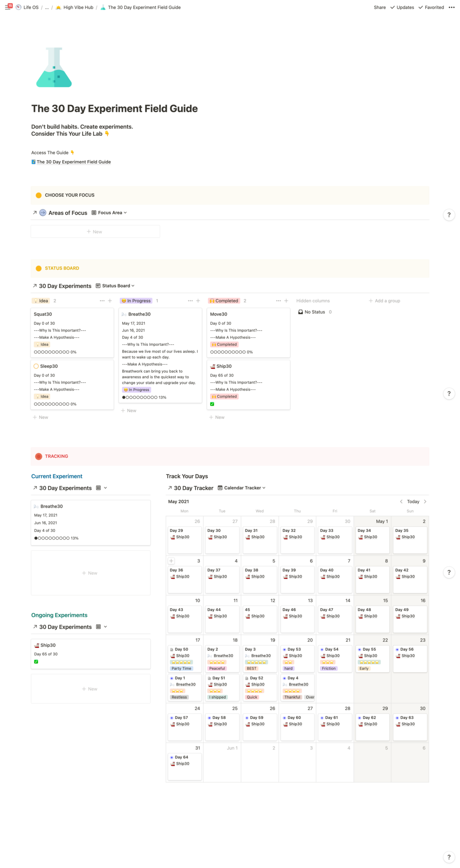Add an item on May 3

coord(171,561)
